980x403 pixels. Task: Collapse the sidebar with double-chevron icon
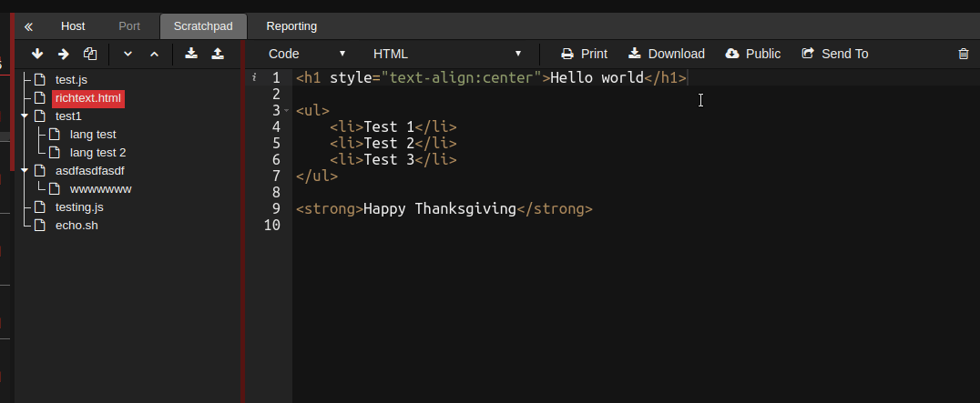pyautogui.click(x=28, y=26)
